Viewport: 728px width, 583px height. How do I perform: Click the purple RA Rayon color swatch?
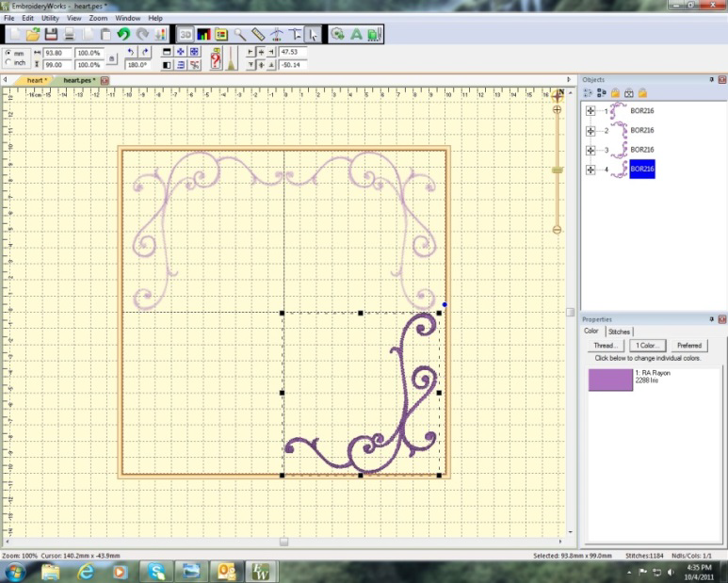tap(610, 380)
